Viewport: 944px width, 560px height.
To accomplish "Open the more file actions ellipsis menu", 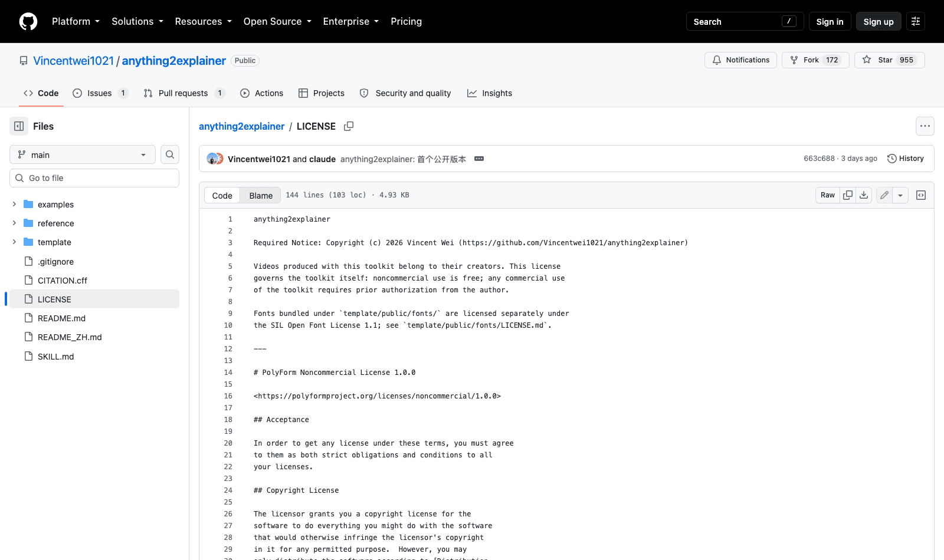I will 925,126.
